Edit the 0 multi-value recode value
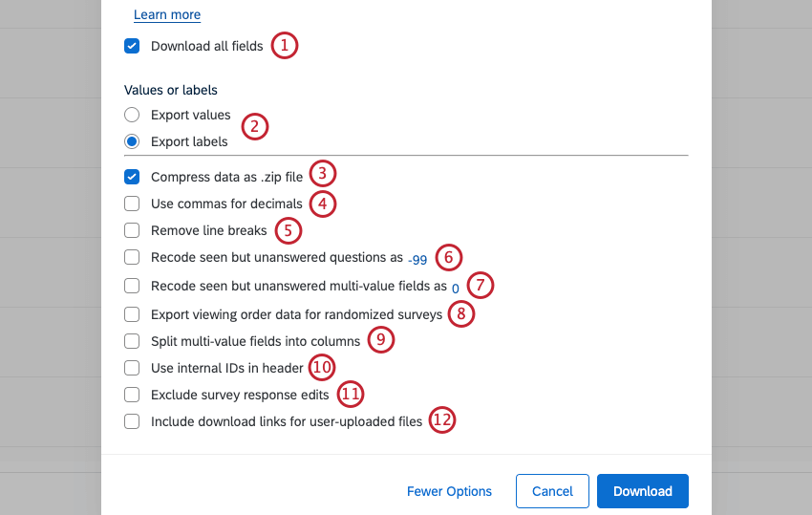 pos(456,288)
